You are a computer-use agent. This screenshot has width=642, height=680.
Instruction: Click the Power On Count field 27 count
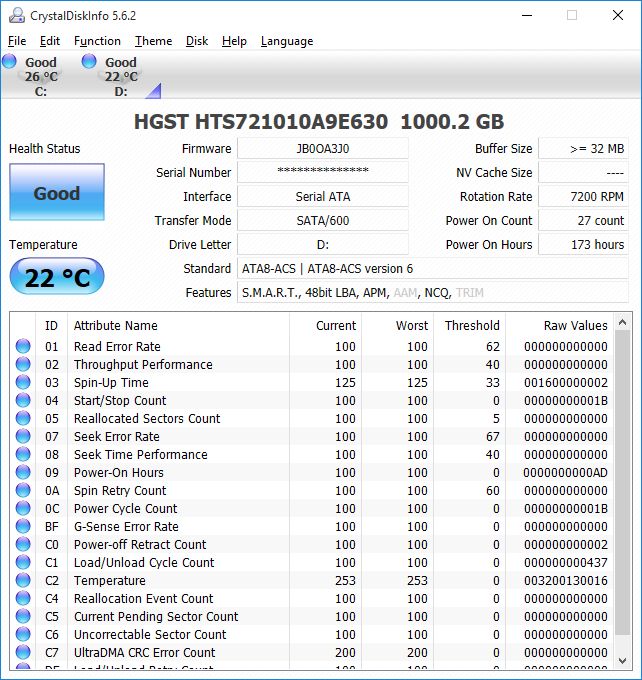583,220
